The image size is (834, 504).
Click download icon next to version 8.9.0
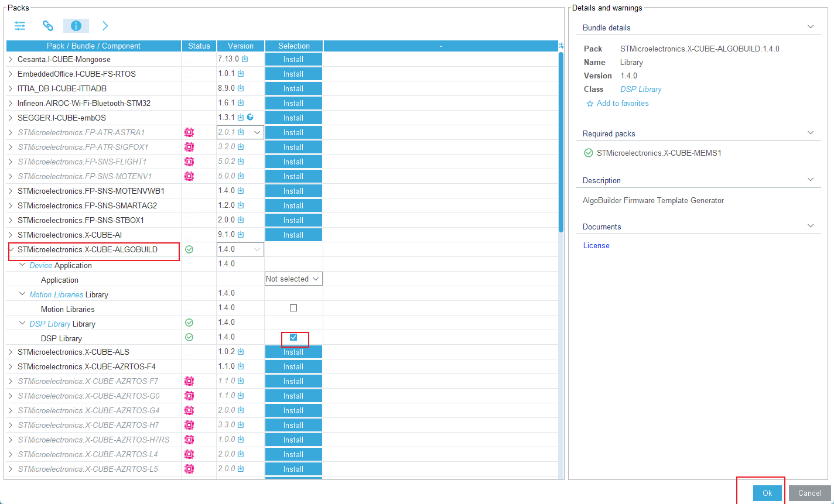click(241, 88)
